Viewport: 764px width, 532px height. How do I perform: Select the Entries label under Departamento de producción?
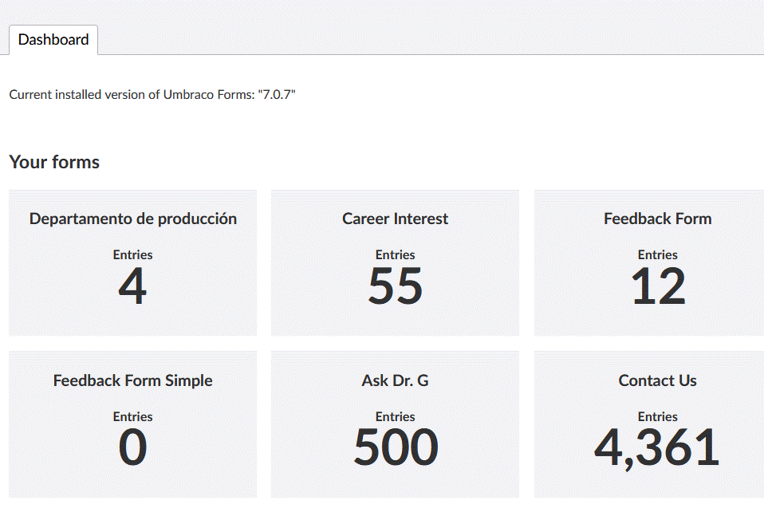pos(133,254)
